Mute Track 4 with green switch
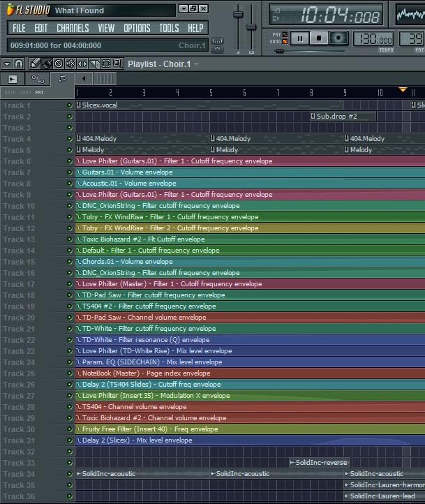The height and width of the screenshot is (504, 425). [x=69, y=139]
